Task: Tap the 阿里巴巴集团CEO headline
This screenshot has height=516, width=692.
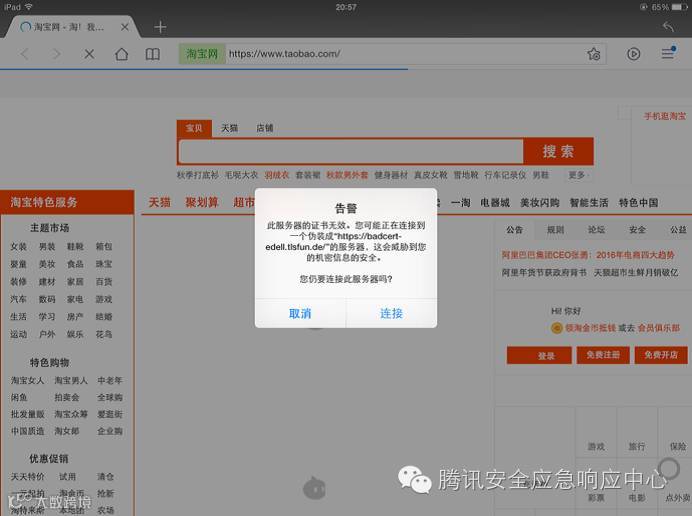Action: coord(588,255)
